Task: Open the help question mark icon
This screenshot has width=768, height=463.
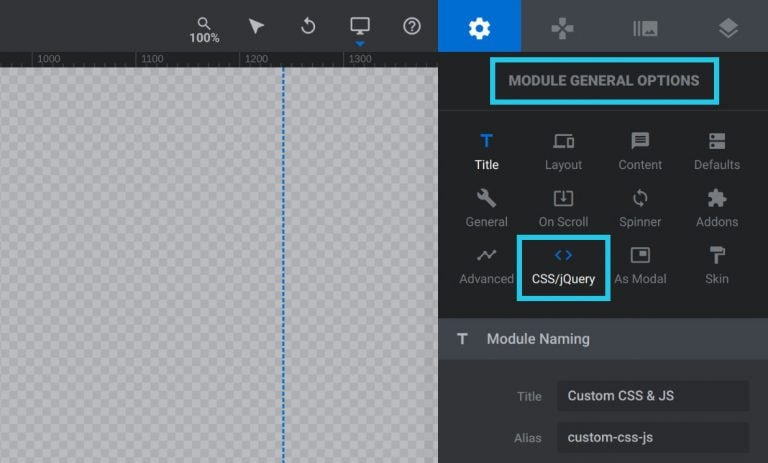Action: coord(412,26)
